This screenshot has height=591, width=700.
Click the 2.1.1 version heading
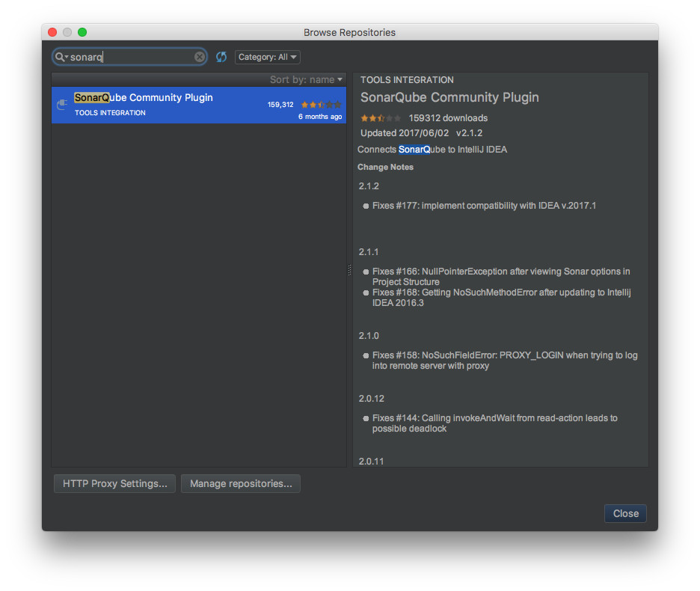[x=368, y=252]
